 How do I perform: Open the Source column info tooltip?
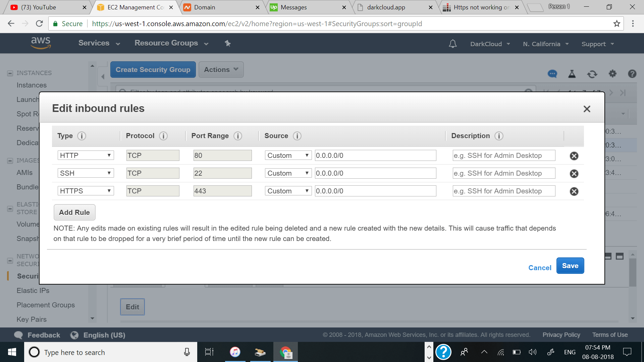click(297, 136)
